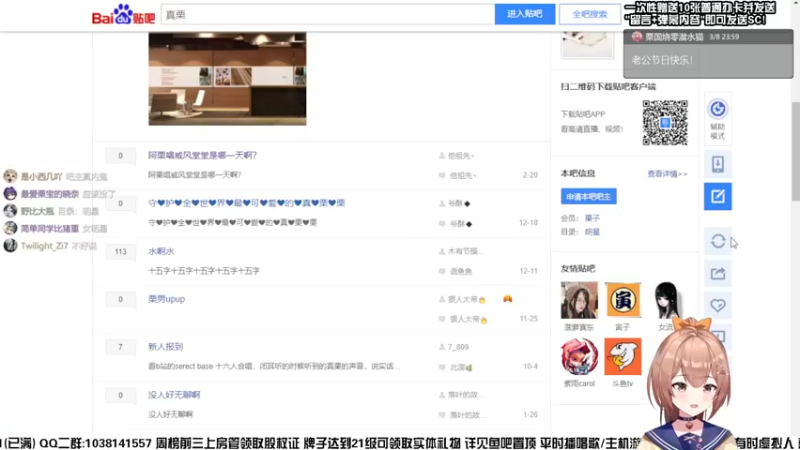800x450 pixels.
Task: Click the preview text 十五字十五字十五字十五字十五字
Action: click(x=204, y=271)
